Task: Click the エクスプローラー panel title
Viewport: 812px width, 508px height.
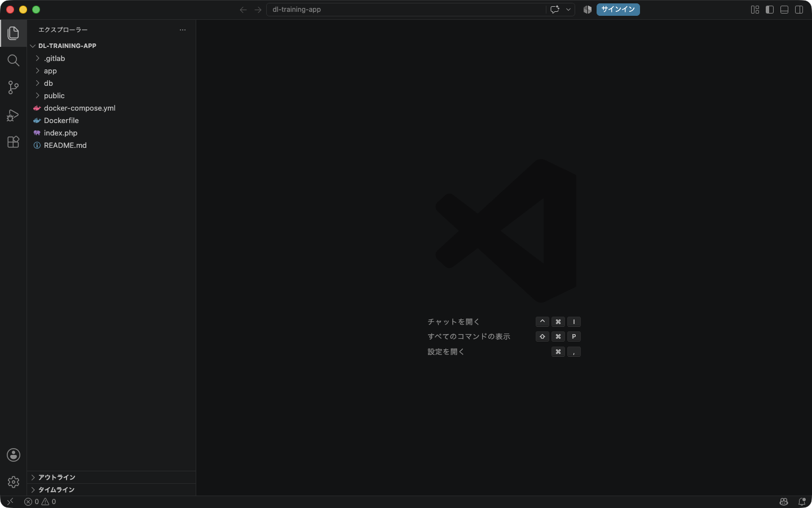Action: point(63,30)
